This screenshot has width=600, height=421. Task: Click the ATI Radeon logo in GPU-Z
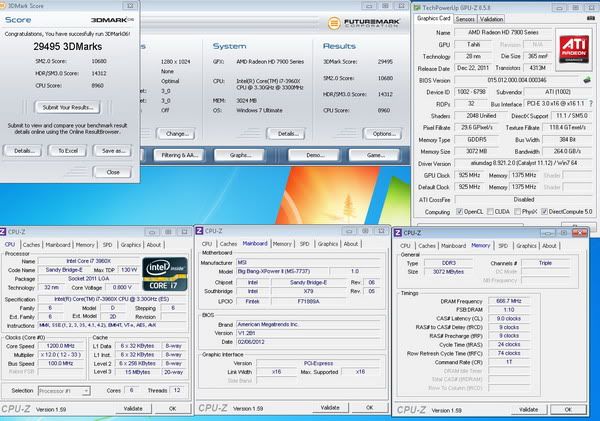574,49
